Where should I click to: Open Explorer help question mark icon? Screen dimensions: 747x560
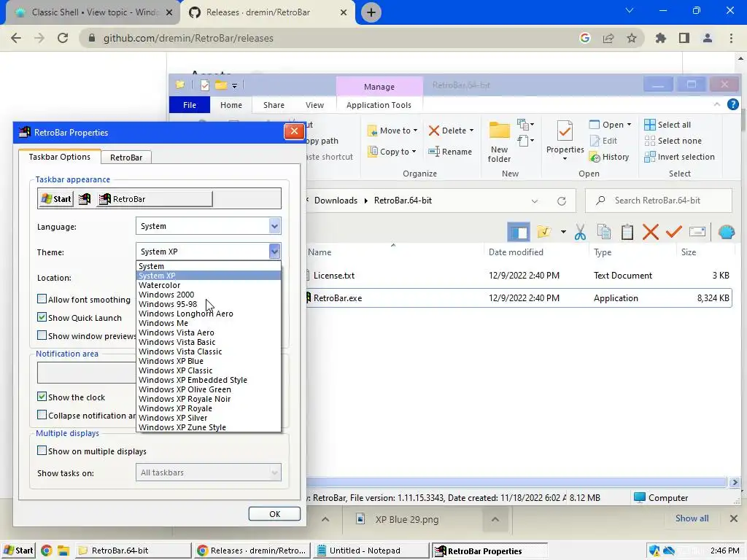tap(732, 104)
